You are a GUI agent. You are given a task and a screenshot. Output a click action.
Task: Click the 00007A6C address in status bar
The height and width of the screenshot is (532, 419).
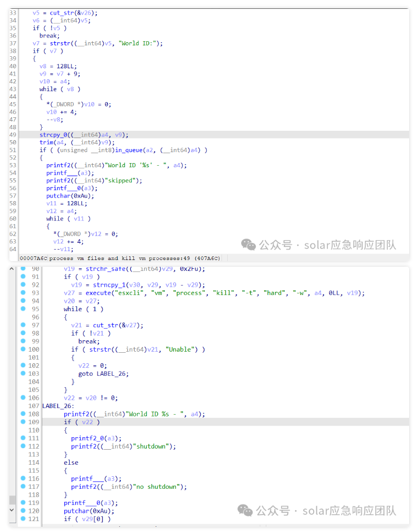[33, 258]
